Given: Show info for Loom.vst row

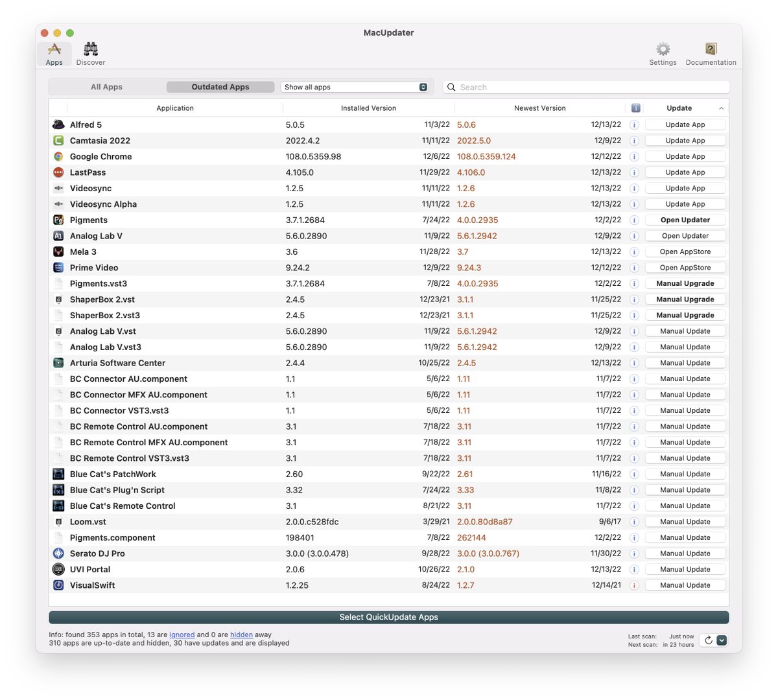Looking at the screenshot, I should point(634,522).
